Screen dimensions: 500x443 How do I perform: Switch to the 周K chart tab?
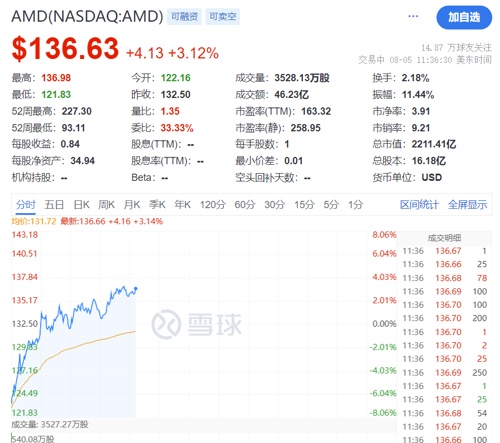pyautogui.click(x=107, y=204)
